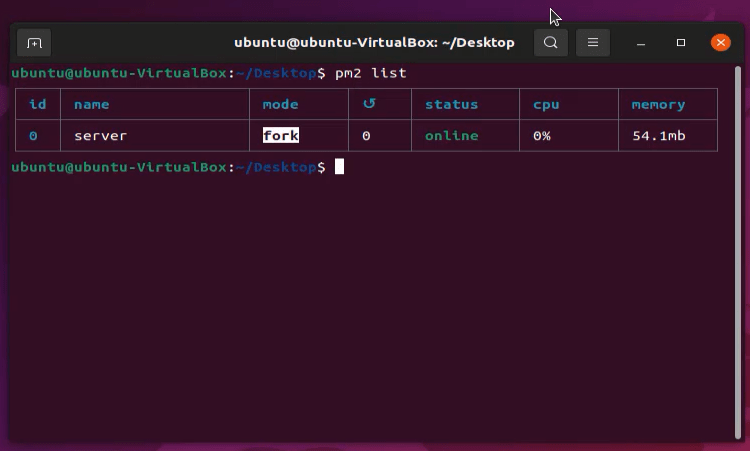The height and width of the screenshot is (451, 750).
Task: Click the 'cpu' column header
Action: 546,105
